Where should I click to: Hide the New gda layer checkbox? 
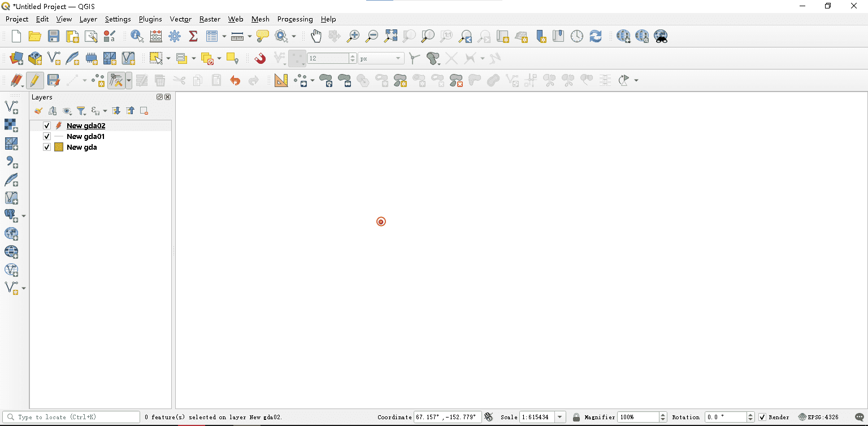tap(47, 147)
